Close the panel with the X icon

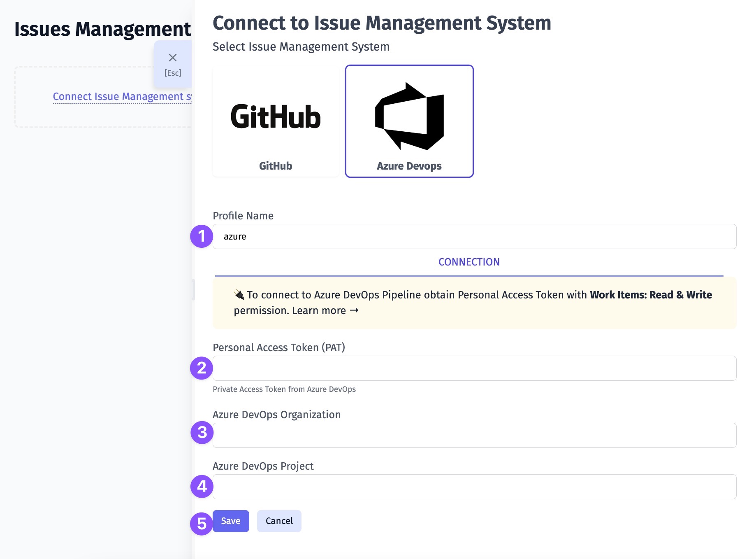173,64
